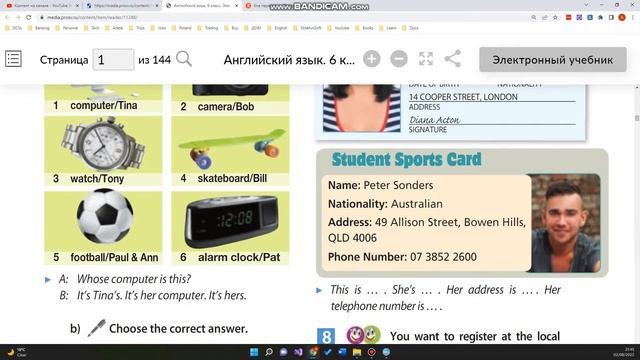The height and width of the screenshot is (360, 640).
Task: Click Peter Sonders photo on Sports Card
Action: tap(565, 223)
